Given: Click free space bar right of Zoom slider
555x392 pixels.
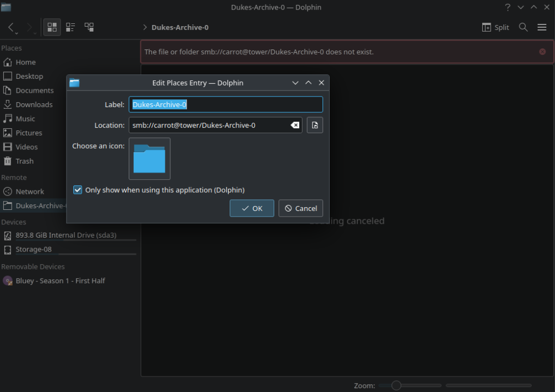Looking at the screenshot, I should (489, 385).
